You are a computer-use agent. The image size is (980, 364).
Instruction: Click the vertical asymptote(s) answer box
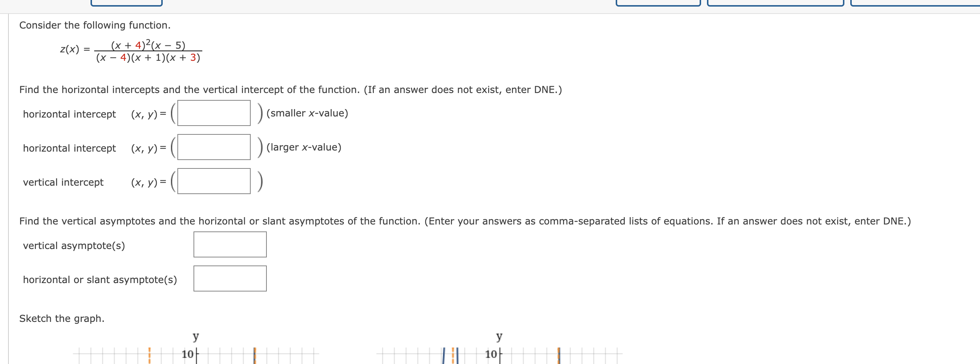point(230,245)
